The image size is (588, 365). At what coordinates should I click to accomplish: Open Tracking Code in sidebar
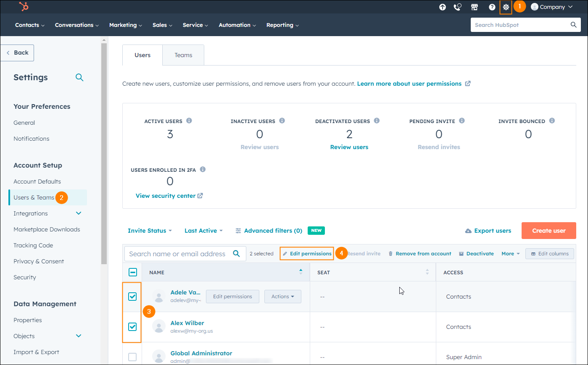(33, 245)
